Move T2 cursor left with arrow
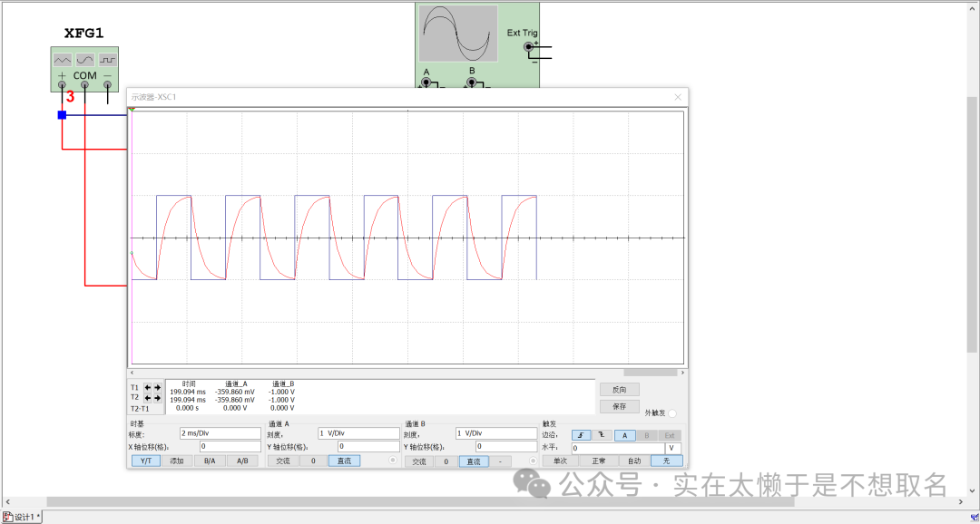 point(148,397)
